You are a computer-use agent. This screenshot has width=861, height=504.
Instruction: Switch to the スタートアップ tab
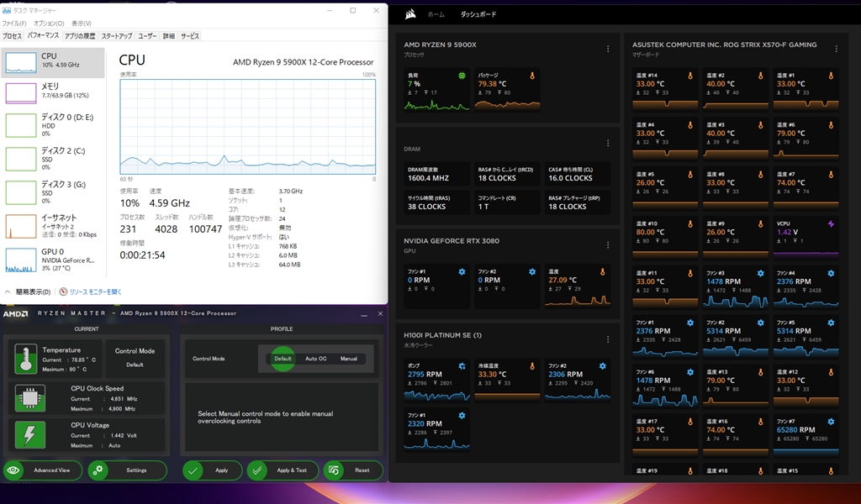pyautogui.click(x=116, y=36)
